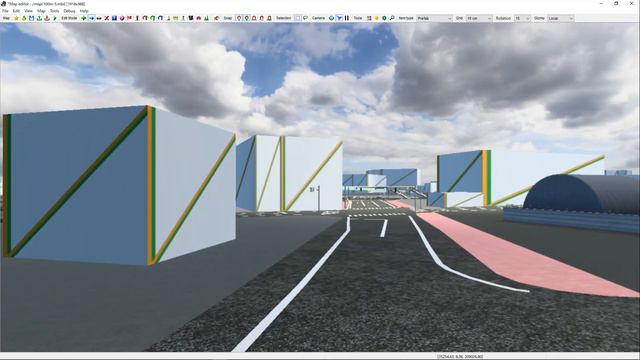
Task: Toggle the third red Snap option
Action: (254, 18)
